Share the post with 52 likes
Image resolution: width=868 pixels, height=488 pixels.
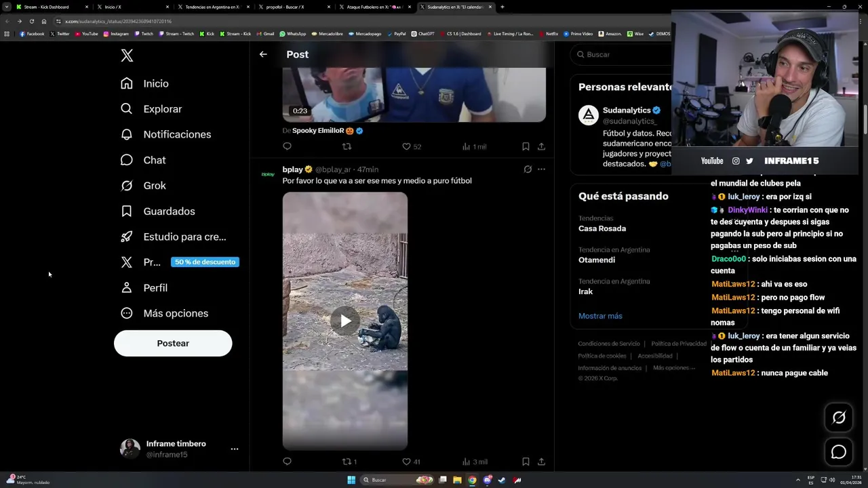coord(541,146)
